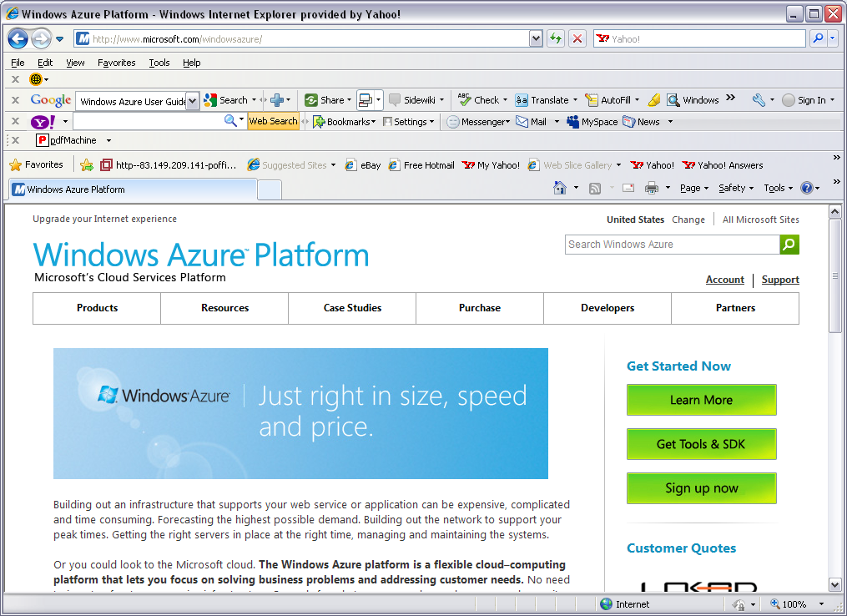Click the Learn More button
This screenshot has height=616, width=847.
tap(701, 400)
